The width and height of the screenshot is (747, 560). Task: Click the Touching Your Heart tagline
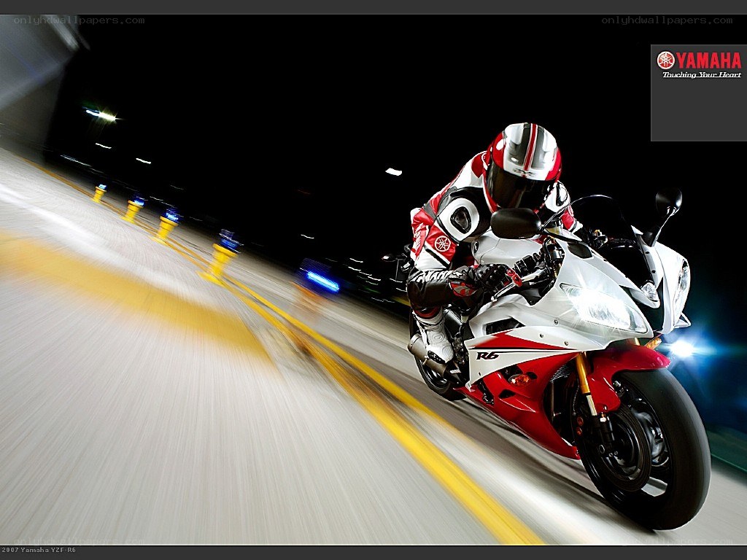702,75
